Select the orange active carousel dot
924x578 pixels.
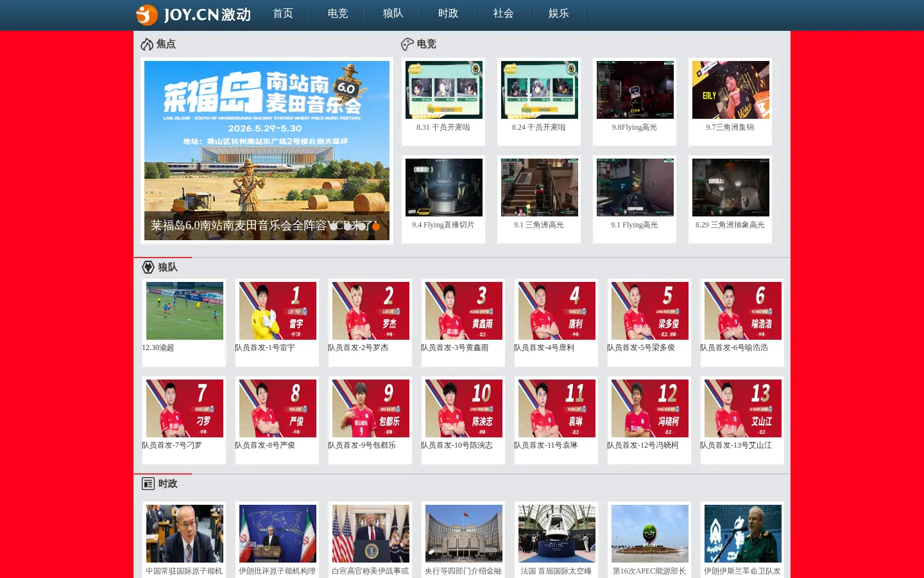point(376,226)
